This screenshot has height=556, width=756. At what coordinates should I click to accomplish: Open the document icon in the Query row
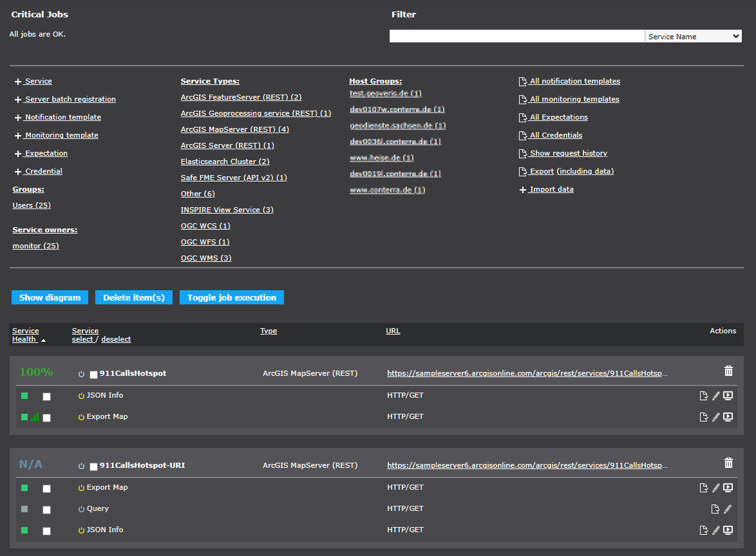pos(715,509)
